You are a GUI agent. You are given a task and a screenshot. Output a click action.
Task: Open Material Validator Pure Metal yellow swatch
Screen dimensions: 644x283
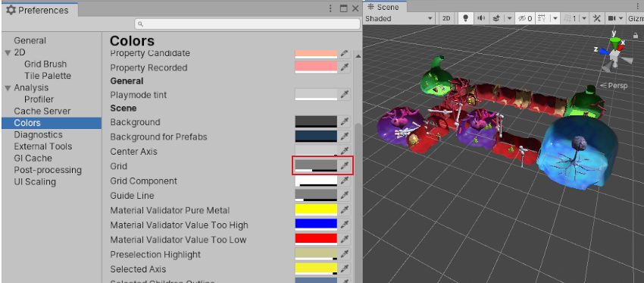click(x=316, y=210)
